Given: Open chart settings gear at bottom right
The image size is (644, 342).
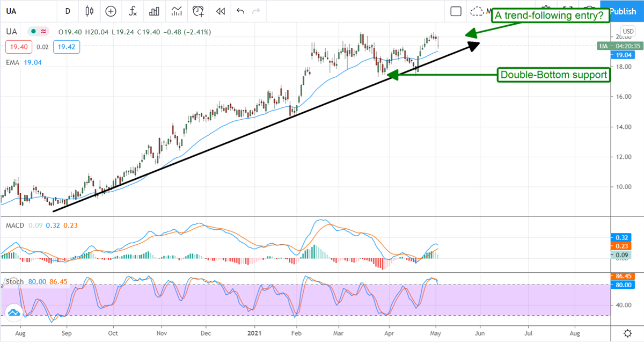Looking at the screenshot, I should tap(627, 333).
